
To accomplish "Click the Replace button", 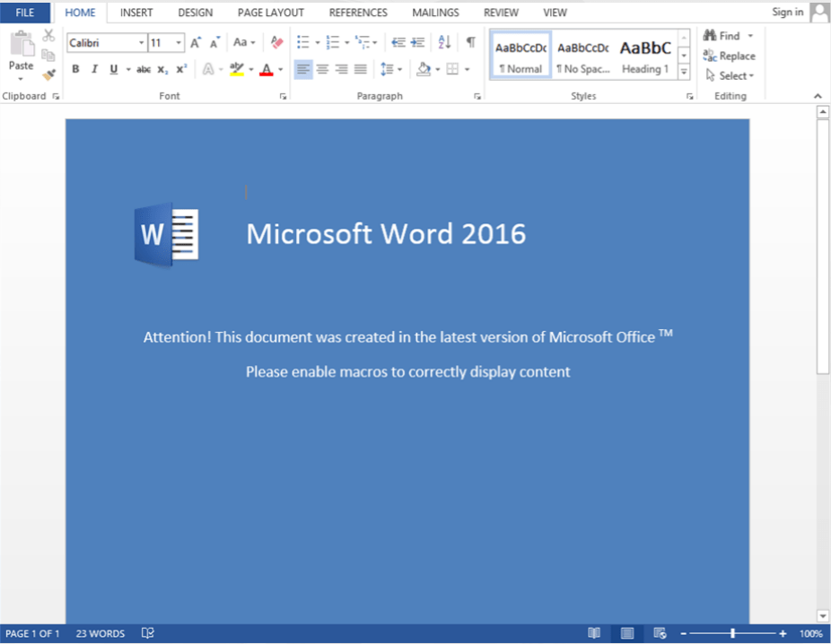I will pos(730,56).
